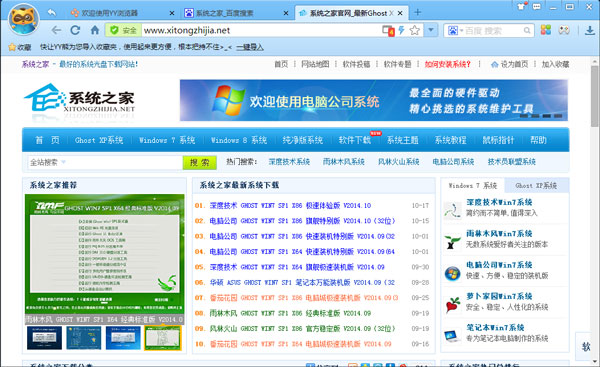This screenshot has height=367, width=600.
Task: Open the 如何安装系统? red link
Action: point(447,64)
